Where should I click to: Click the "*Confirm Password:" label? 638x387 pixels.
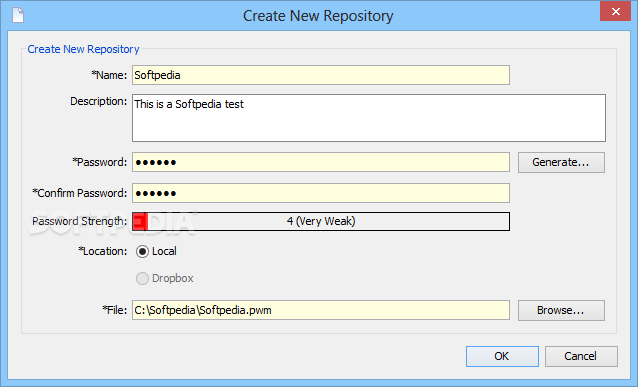tap(80, 193)
